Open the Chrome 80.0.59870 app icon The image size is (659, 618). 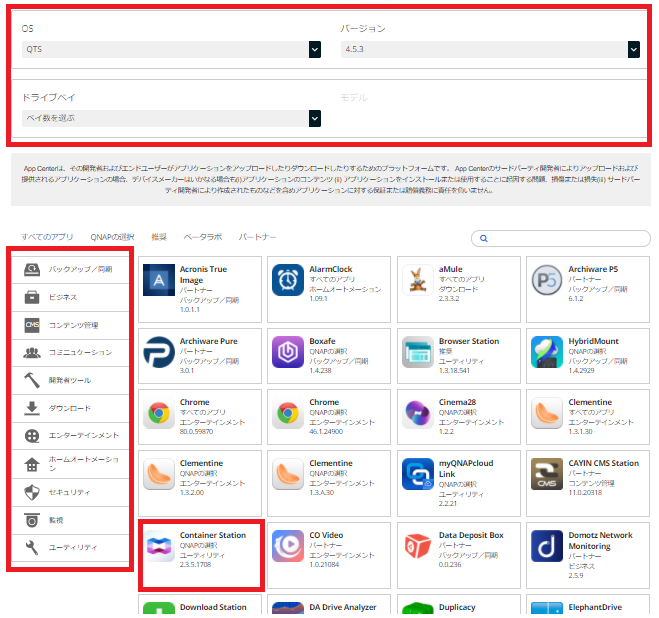[x=159, y=413]
